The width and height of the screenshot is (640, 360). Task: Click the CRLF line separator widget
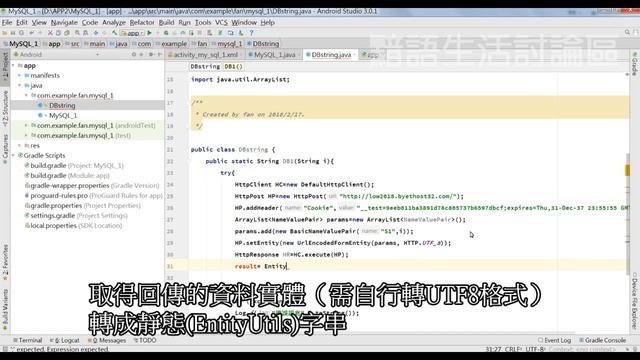click(513, 349)
